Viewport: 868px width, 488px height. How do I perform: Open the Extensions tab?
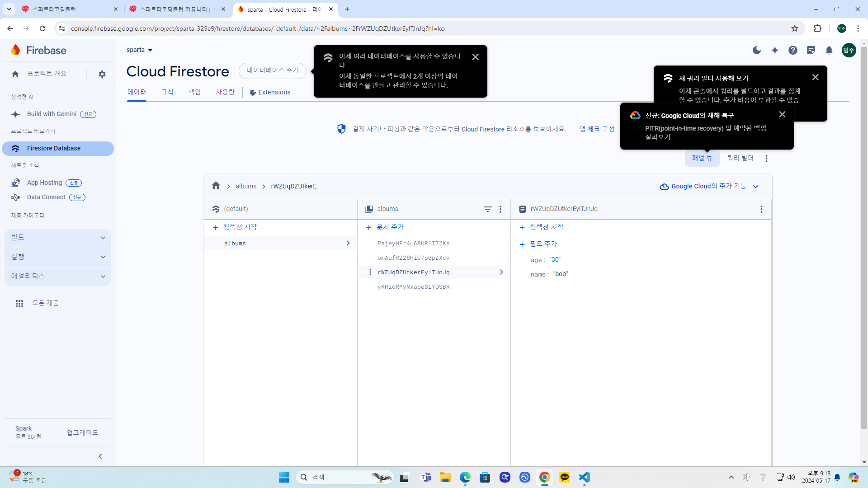pyautogui.click(x=270, y=92)
